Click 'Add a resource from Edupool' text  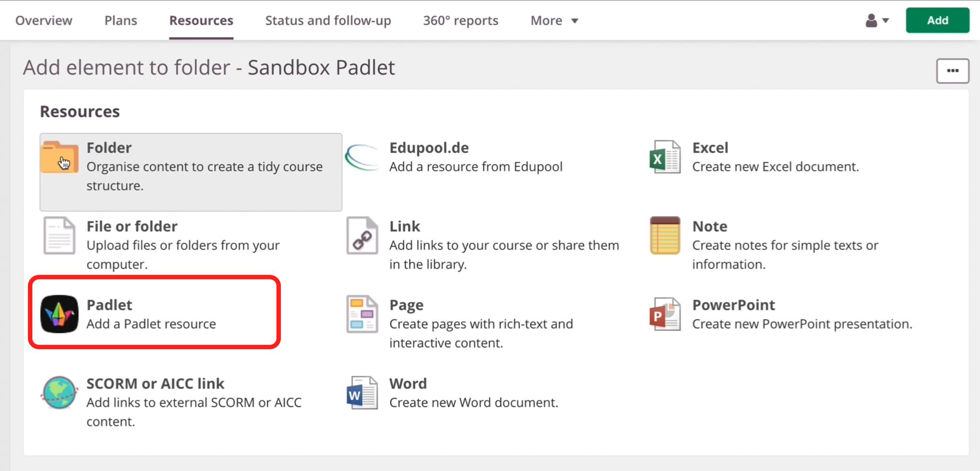[476, 167]
